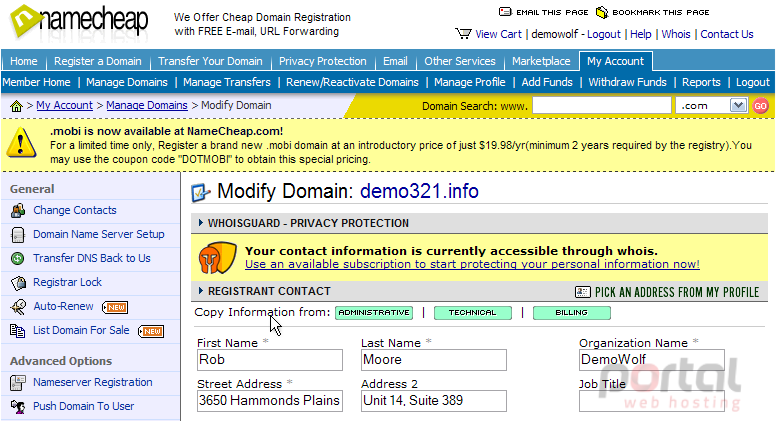
Task: Click the red GO search button
Action: pyautogui.click(x=760, y=106)
